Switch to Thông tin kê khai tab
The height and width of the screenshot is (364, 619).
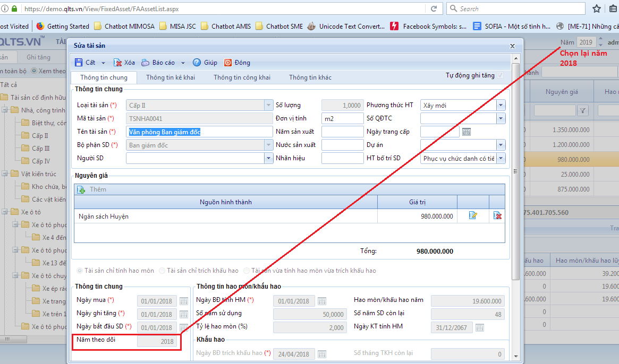[171, 77]
